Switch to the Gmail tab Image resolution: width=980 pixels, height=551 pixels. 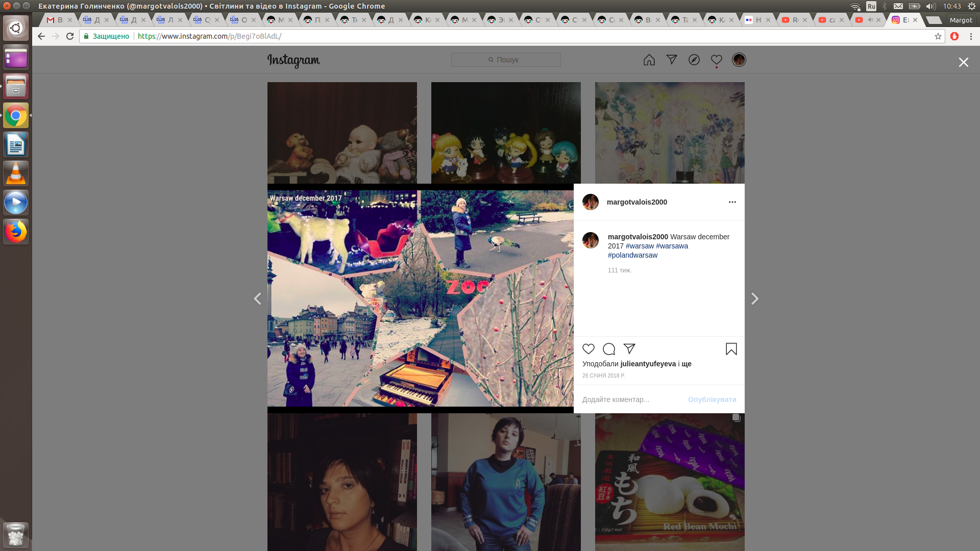click(x=59, y=20)
